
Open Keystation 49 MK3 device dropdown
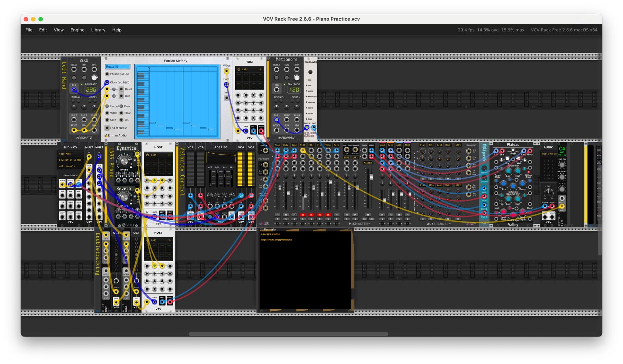pyautogui.click(x=70, y=160)
